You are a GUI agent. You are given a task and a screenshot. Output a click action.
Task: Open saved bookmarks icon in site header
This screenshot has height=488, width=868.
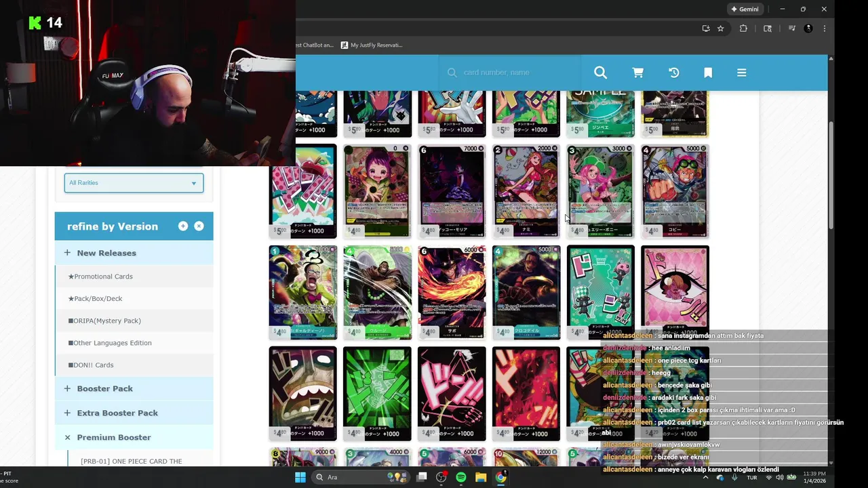click(708, 73)
